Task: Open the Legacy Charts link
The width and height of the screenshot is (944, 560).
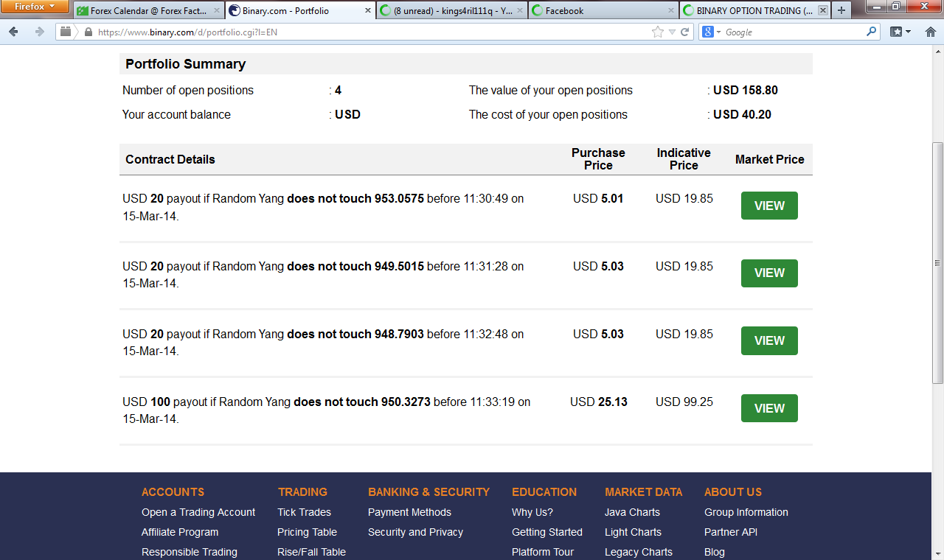Action: tap(639, 552)
